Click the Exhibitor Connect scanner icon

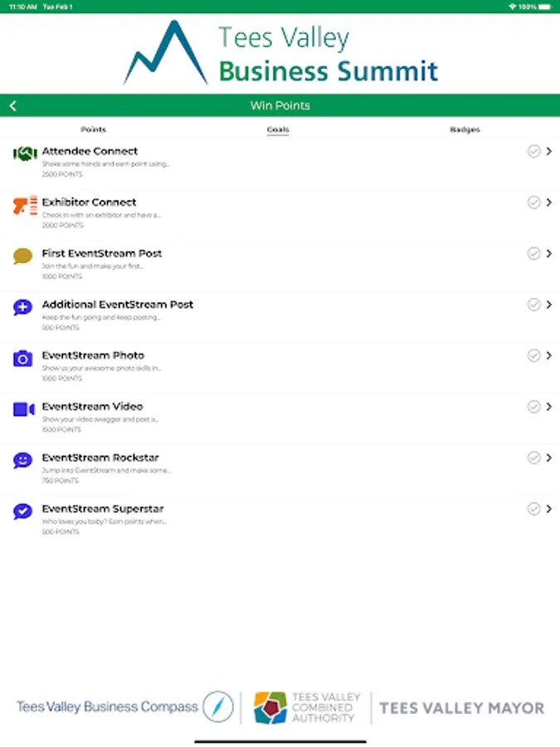click(25, 205)
